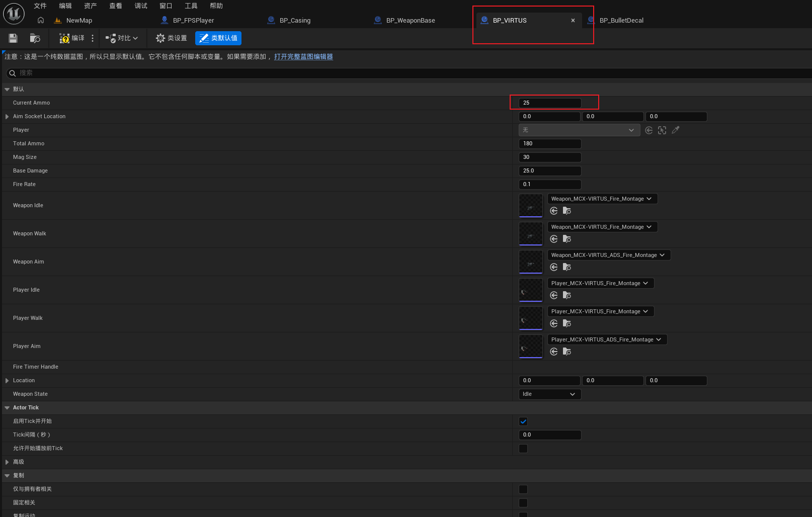Click the Weapon Idle montage thumbnail
Viewport: 812px width, 517px height.
531,206
